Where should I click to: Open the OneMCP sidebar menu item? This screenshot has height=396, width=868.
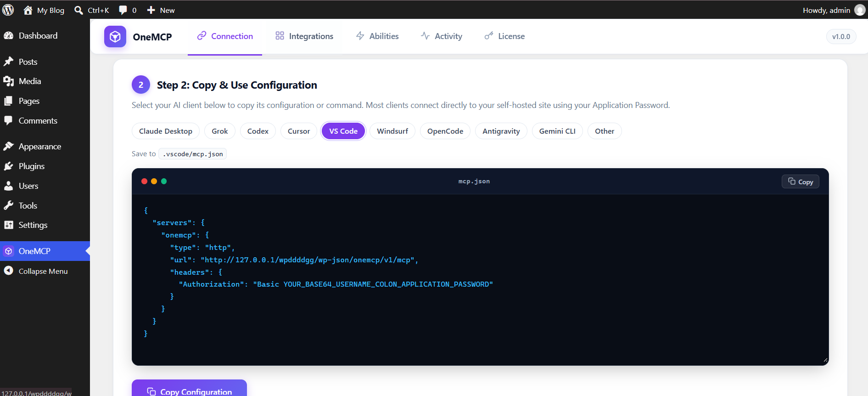tap(45, 251)
